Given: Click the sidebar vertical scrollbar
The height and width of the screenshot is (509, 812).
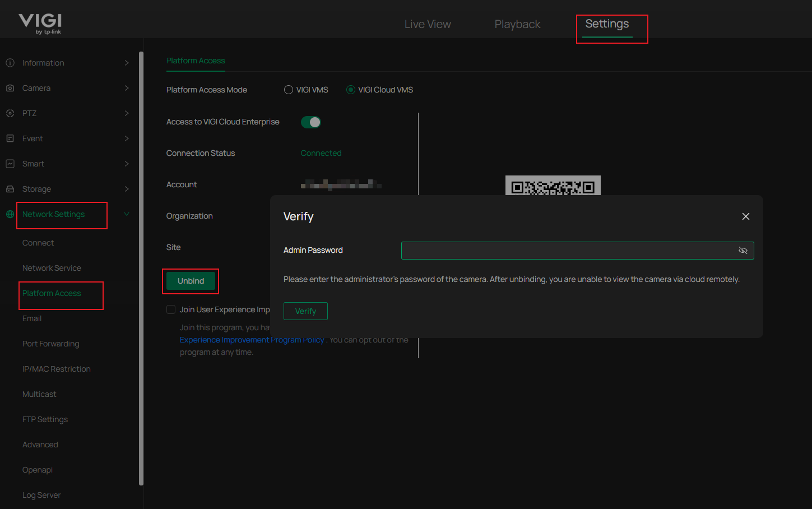Looking at the screenshot, I should point(141,269).
